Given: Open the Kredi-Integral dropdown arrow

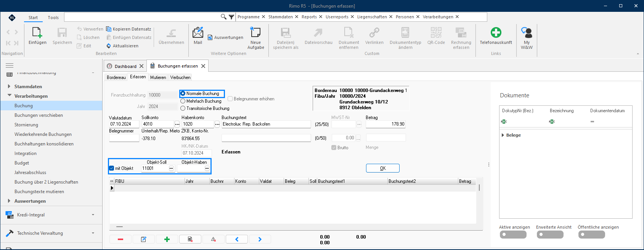Looking at the screenshot, I should click(x=93, y=215).
